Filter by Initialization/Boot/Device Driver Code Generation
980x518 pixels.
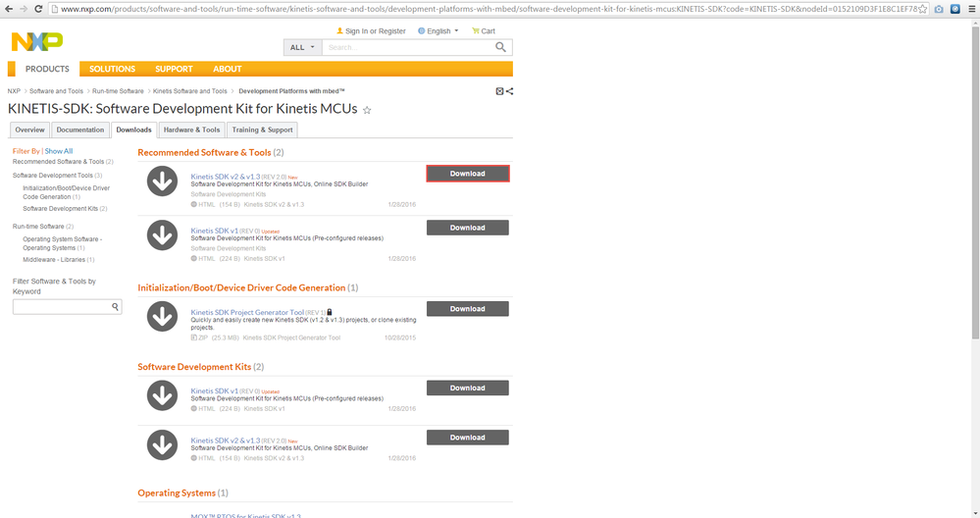(x=67, y=192)
